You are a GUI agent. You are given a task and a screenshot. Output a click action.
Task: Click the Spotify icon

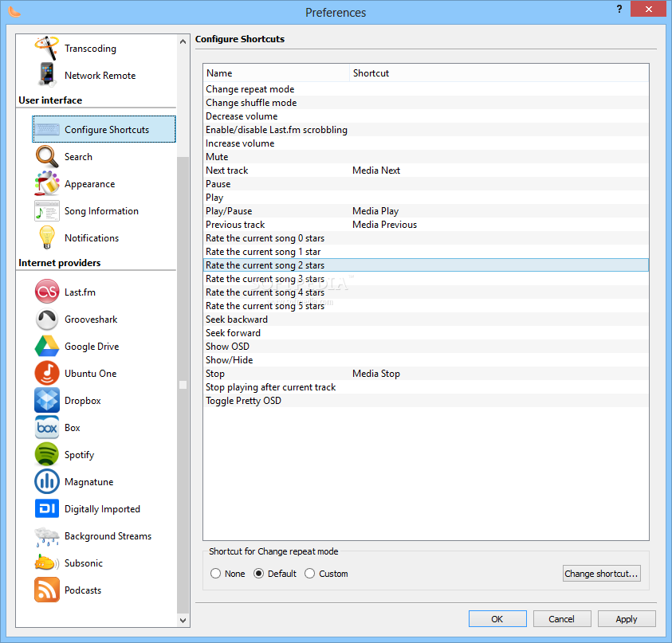pos(47,454)
